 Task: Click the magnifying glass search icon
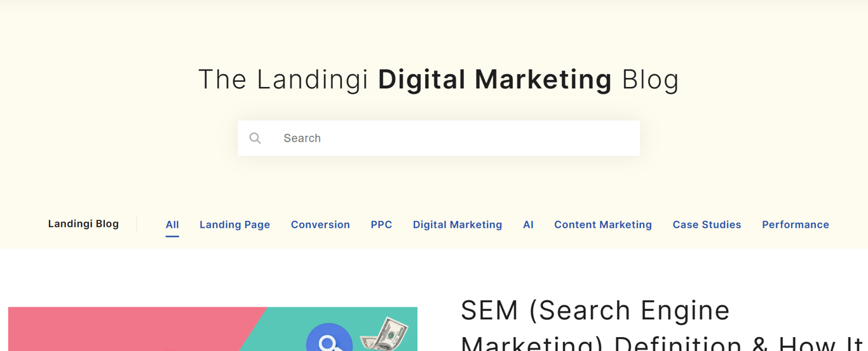pos(255,138)
